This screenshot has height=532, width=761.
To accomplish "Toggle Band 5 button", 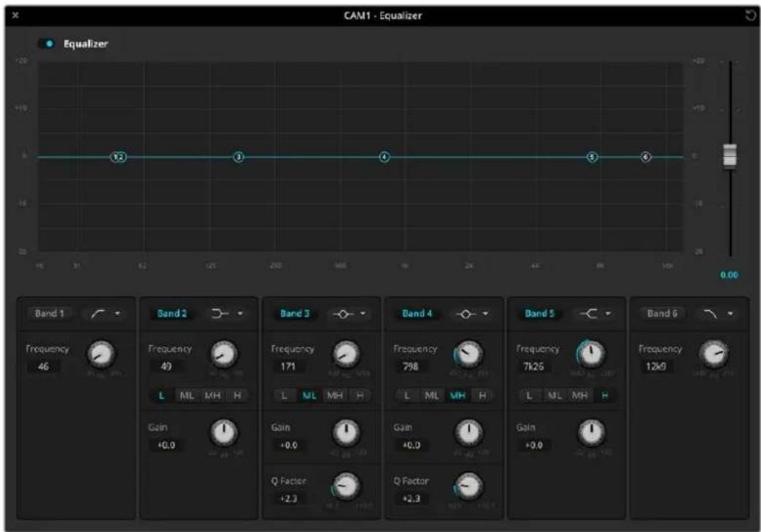I will coord(539,314).
